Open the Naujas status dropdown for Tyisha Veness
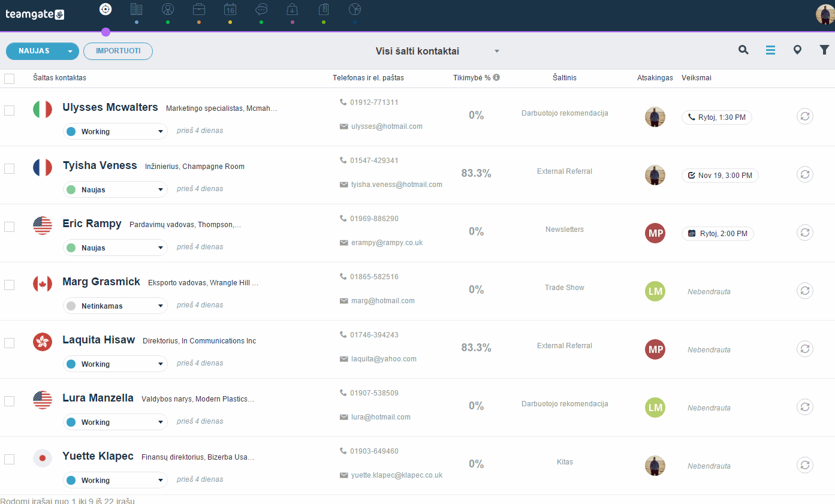This screenshot has height=504, width=835. pyautogui.click(x=115, y=189)
